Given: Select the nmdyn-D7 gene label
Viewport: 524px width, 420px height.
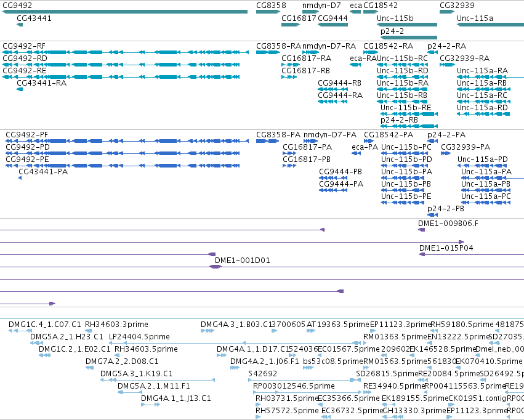Looking at the screenshot, I should (321, 6).
